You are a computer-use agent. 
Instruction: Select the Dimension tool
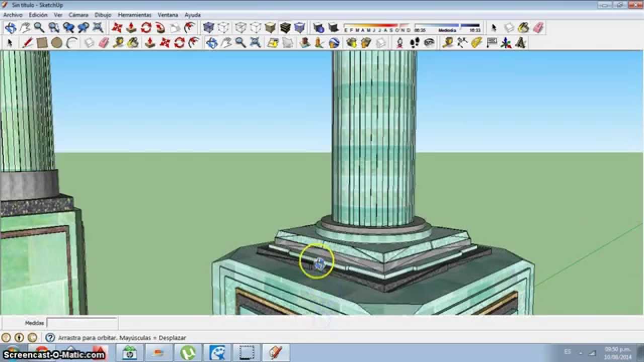coord(462,43)
